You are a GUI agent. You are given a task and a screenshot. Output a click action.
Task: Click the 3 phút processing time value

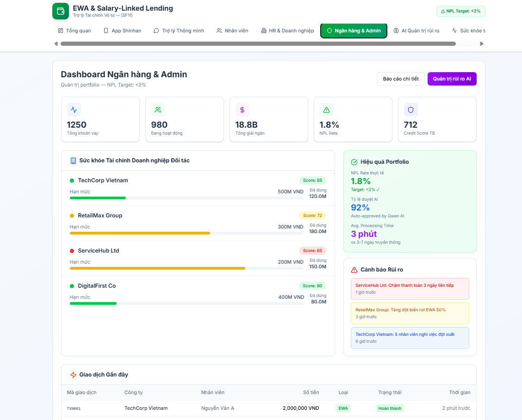pyautogui.click(x=364, y=234)
